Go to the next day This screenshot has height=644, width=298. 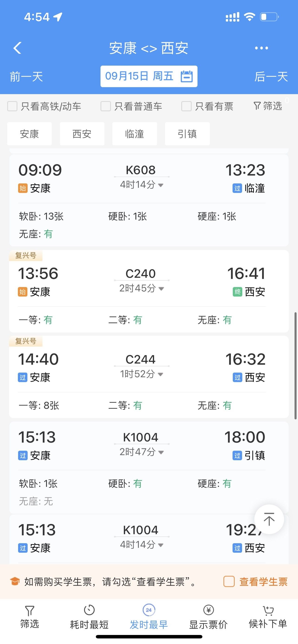(x=271, y=77)
